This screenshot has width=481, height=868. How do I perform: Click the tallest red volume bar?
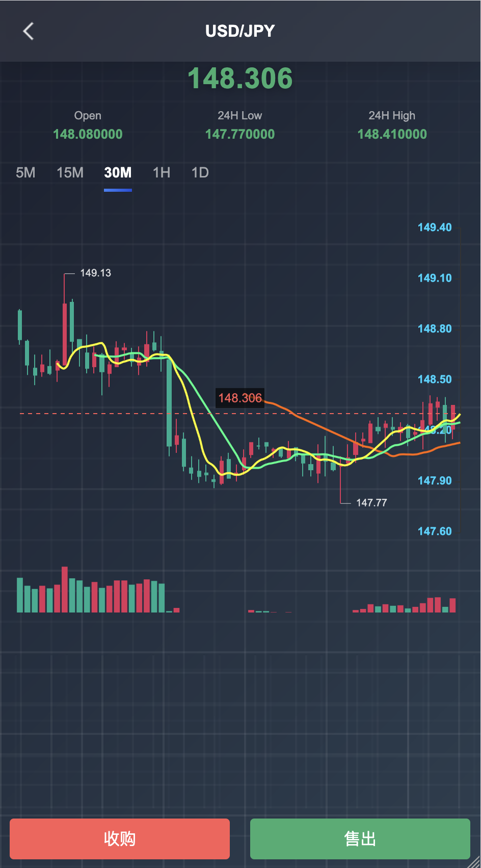pyautogui.click(x=65, y=589)
